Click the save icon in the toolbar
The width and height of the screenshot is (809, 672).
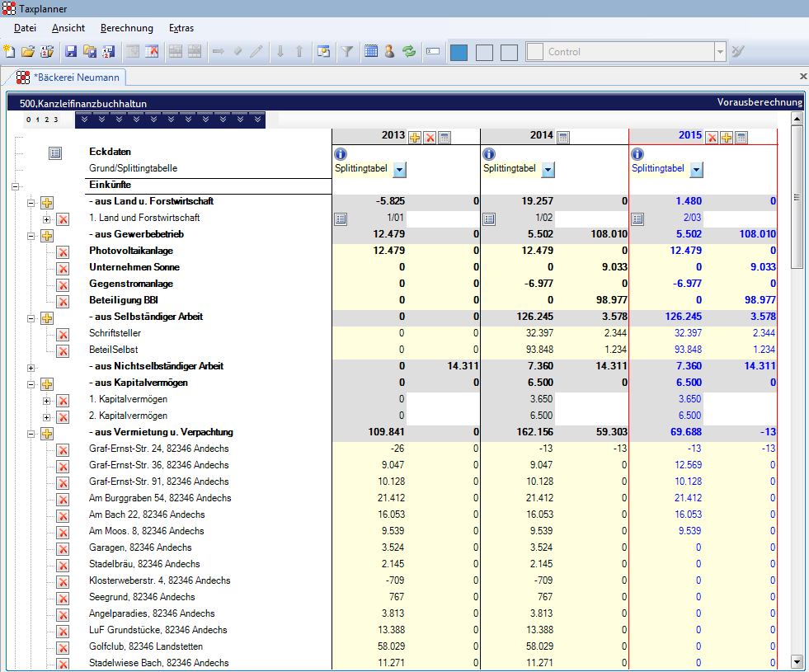click(71, 52)
